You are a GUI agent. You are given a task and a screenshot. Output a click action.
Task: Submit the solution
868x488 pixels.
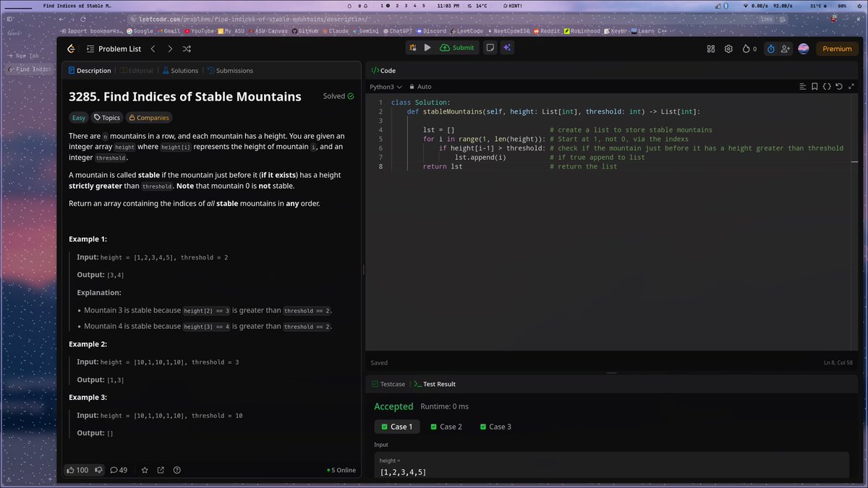point(457,48)
